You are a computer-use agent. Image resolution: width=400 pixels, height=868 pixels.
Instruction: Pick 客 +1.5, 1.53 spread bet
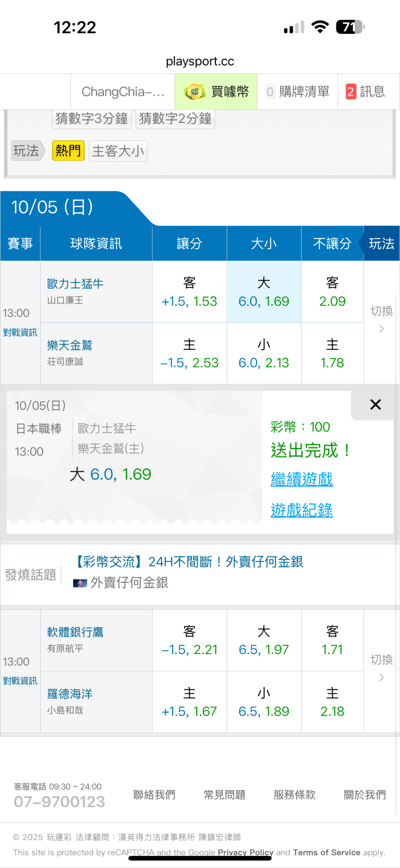point(189,292)
